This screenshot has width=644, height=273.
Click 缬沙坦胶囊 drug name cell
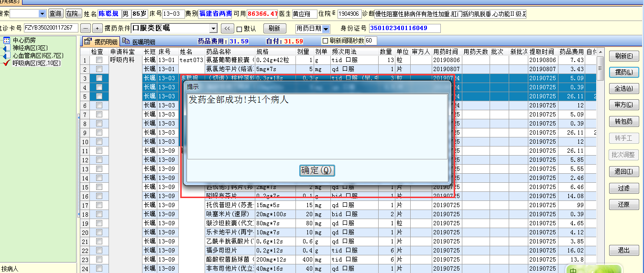point(230,223)
